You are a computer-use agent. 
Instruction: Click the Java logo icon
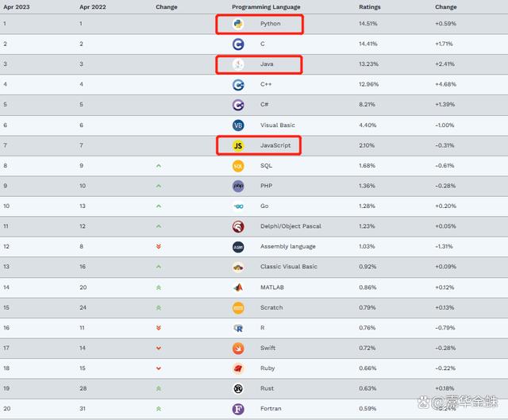(238, 64)
